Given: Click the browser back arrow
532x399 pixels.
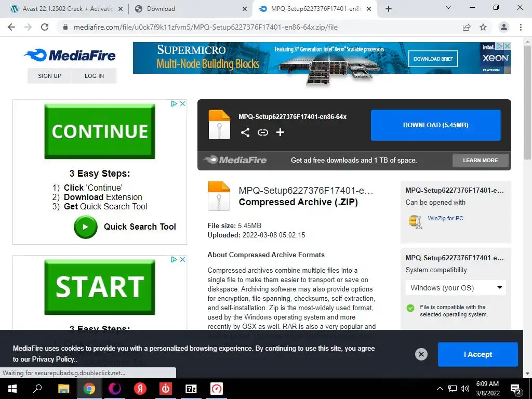Looking at the screenshot, I should 11,27.
